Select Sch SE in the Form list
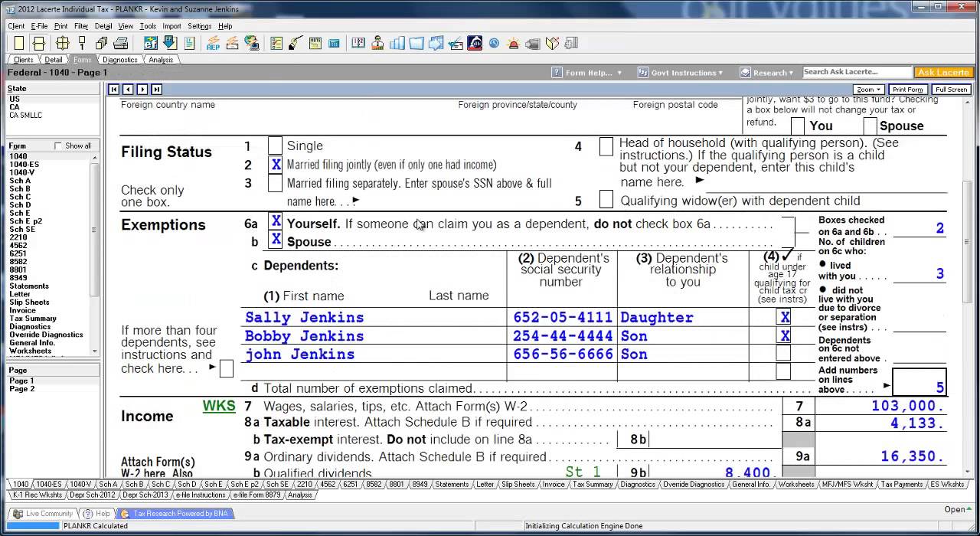Image resolution: width=980 pixels, height=536 pixels. 22,229
